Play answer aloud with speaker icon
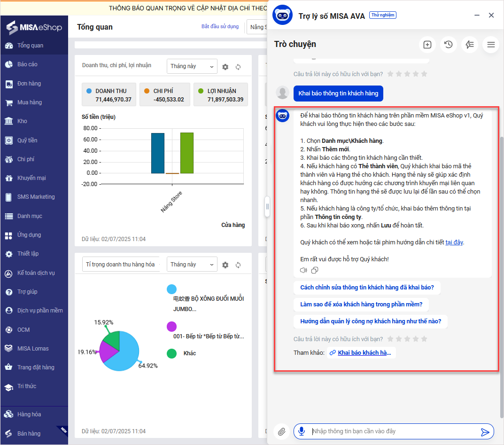The height and width of the screenshot is (445, 504). tap(303, 270)
